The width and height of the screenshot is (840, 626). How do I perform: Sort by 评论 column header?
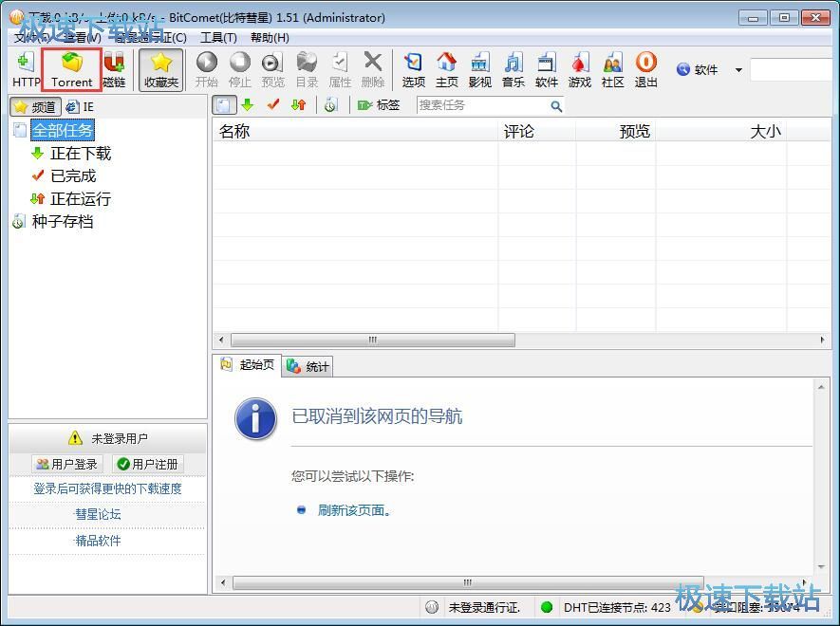pyautogui.click(x=537, y=131)
